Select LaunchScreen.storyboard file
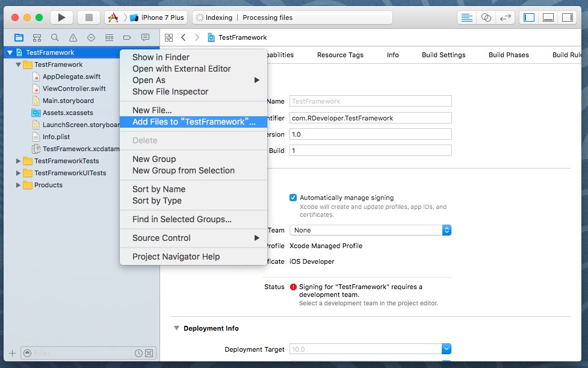The width and height of the screenshot is (588, 368). click(x=81, y=125)
